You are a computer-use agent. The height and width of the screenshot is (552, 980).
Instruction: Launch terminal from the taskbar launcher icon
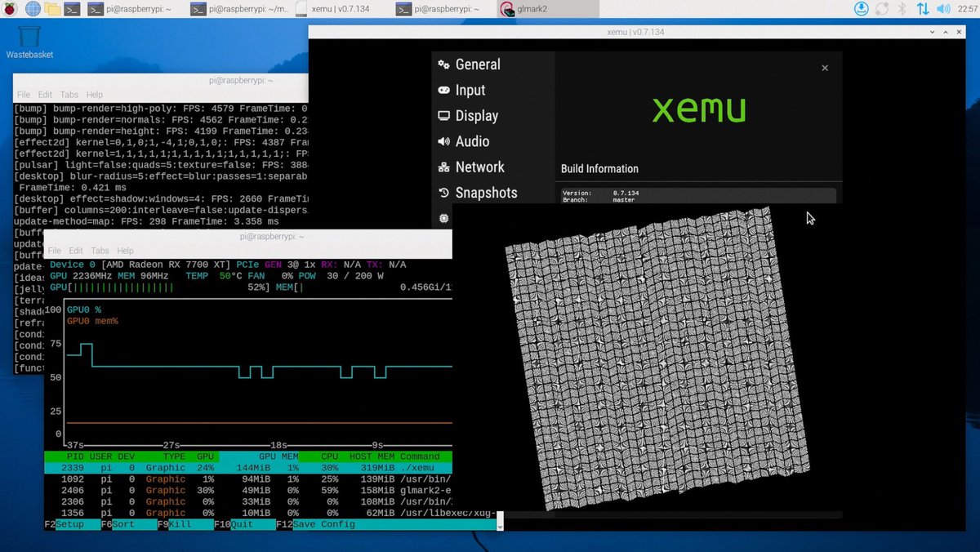pyautogui.click(x=73, y=9)
